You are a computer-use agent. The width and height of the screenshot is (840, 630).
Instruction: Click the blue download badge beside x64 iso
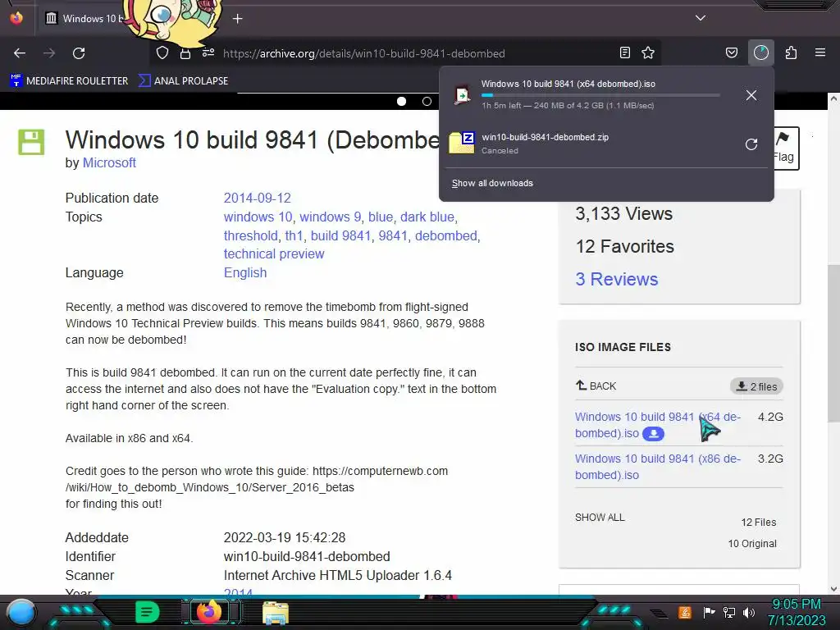653,433
